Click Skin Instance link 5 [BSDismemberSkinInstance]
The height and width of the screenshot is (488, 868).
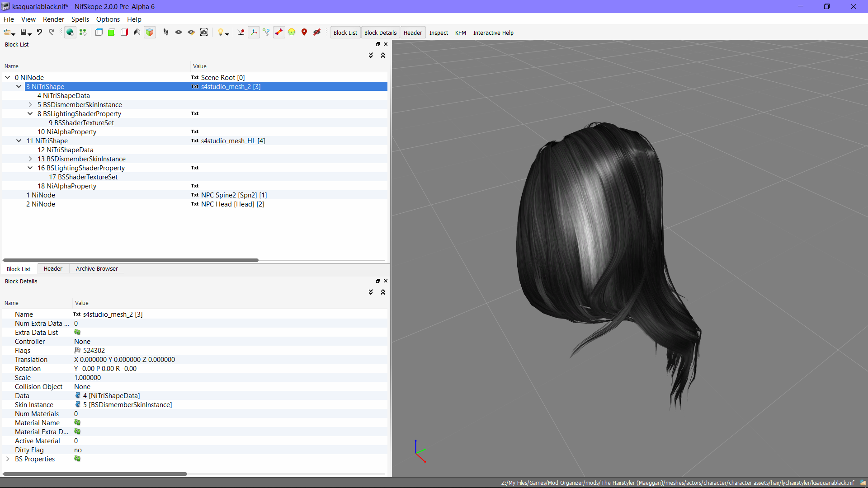(x=127, y=405)
